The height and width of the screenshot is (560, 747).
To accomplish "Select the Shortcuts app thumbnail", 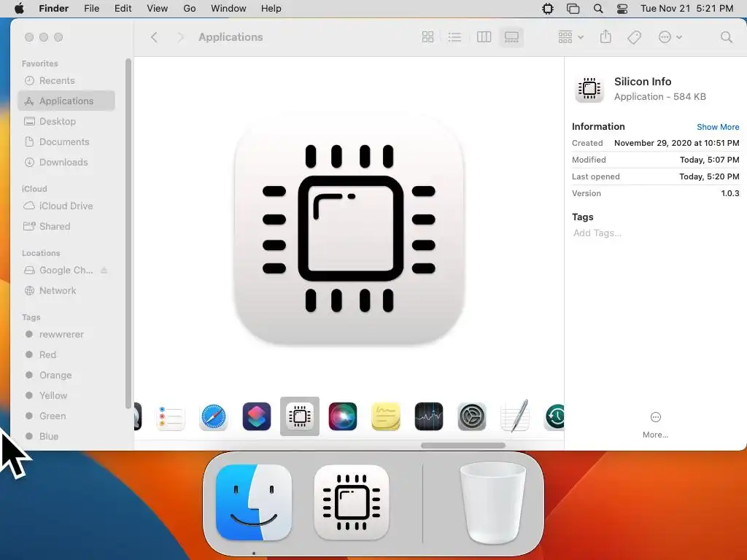I will 257,416.
